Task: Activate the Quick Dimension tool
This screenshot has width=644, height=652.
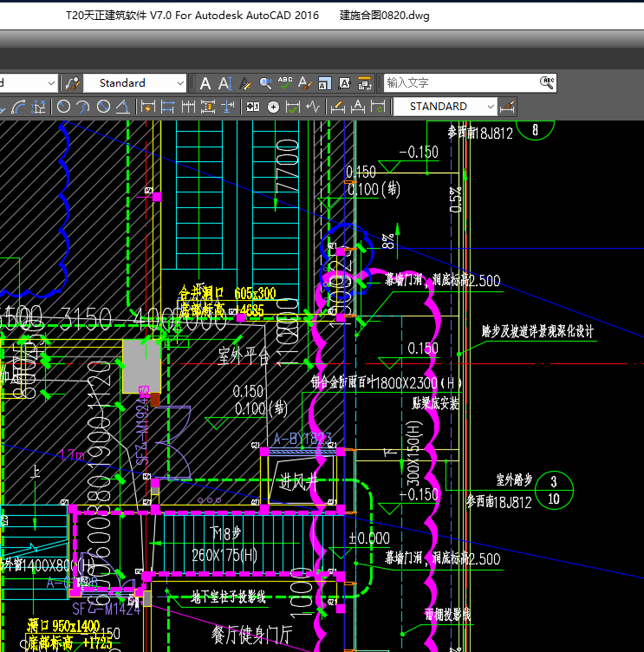Action: click(148, 107)
